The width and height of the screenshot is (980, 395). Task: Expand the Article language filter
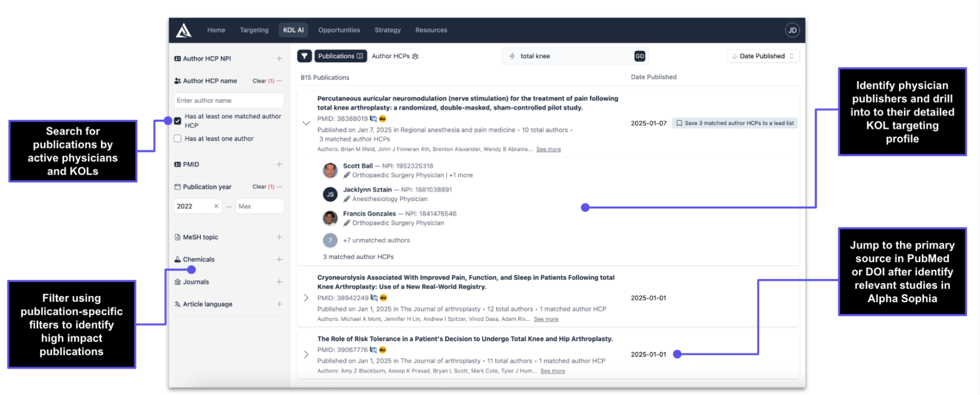click(279, 304)
